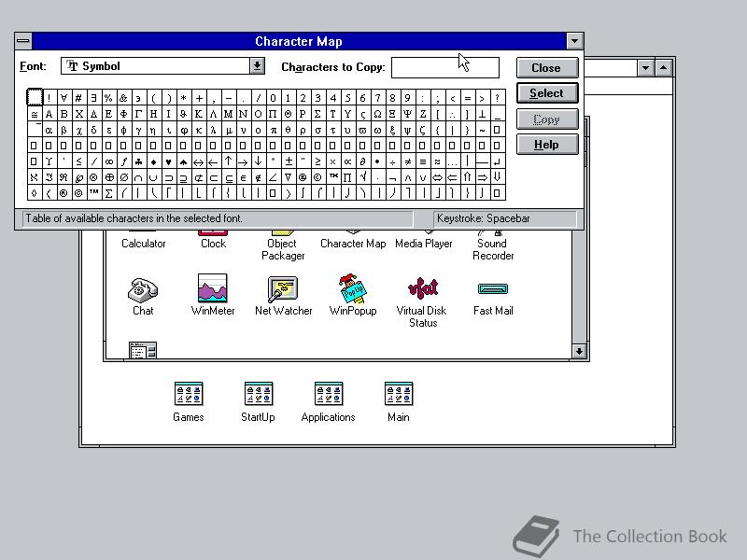The image size is (747, 560).
Task: Pick the angle symbol
Action: click(x=273, y=177)
